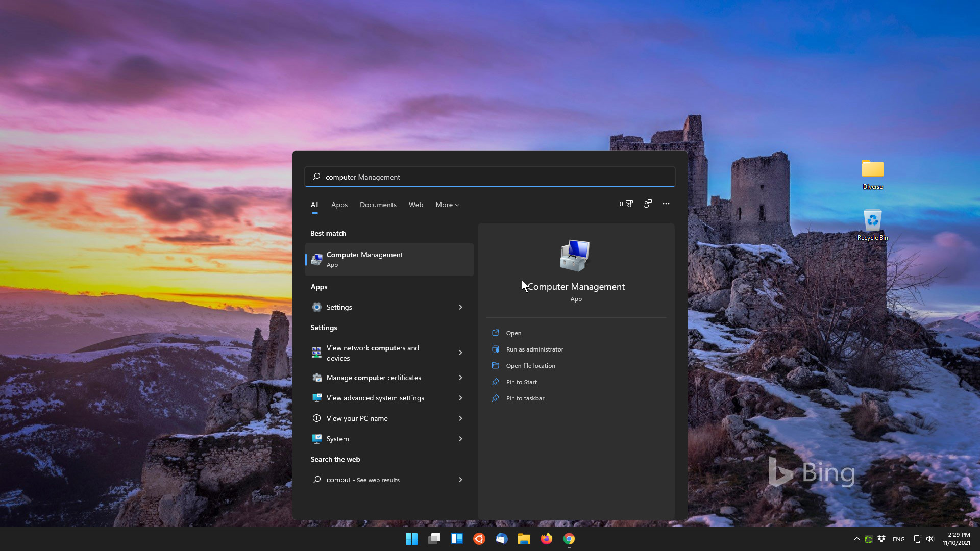Click Run as administrator action
Screen dimensions: 980x551
tap(535, 349)
